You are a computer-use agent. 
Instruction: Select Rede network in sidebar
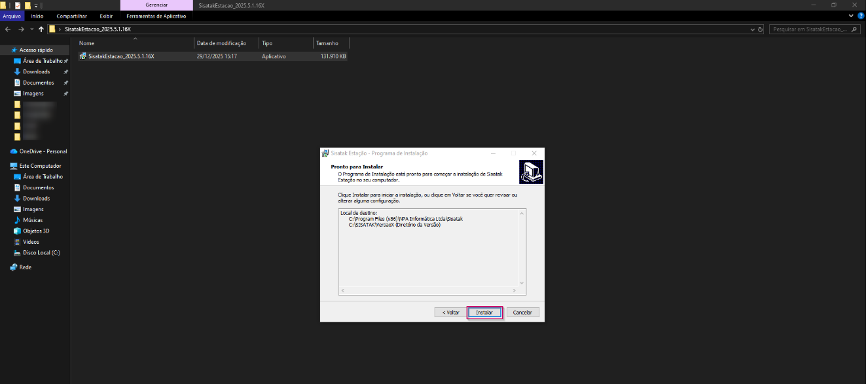(x=26, y=267)
